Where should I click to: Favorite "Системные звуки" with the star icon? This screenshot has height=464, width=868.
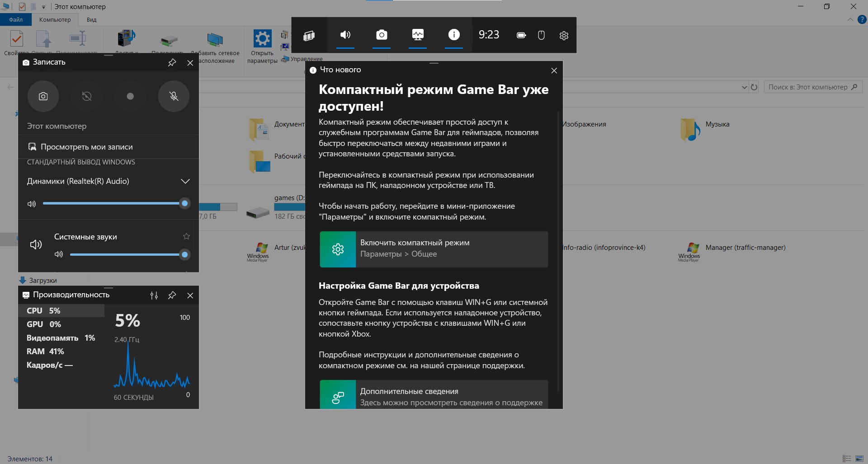pyautogui.click(x=186, y=236)
